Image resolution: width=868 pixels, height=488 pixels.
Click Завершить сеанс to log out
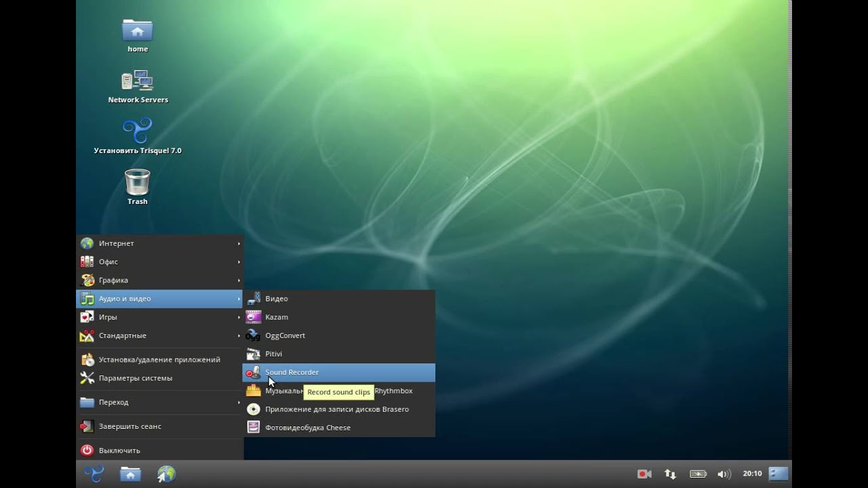(130, 426)
